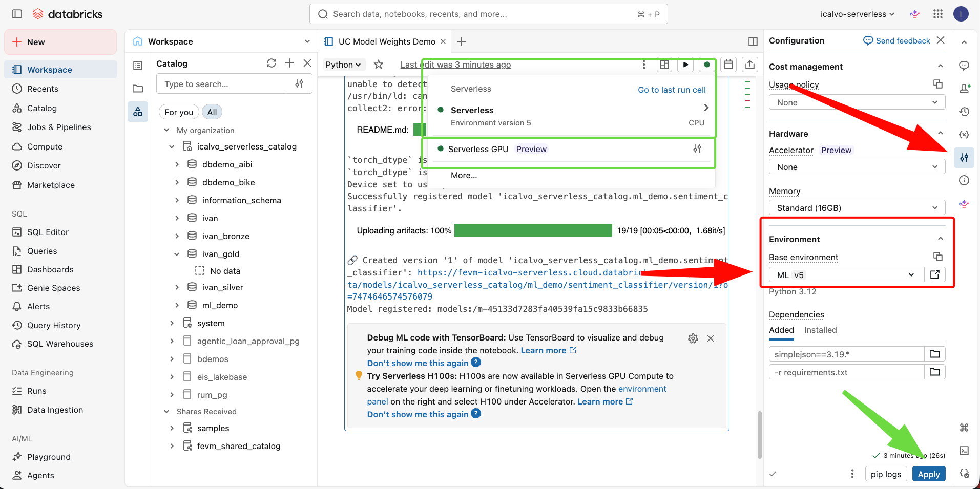Click Go to last run cell
Image resolution: width=980 pixels, height=489 pixels.
[672, 90]
